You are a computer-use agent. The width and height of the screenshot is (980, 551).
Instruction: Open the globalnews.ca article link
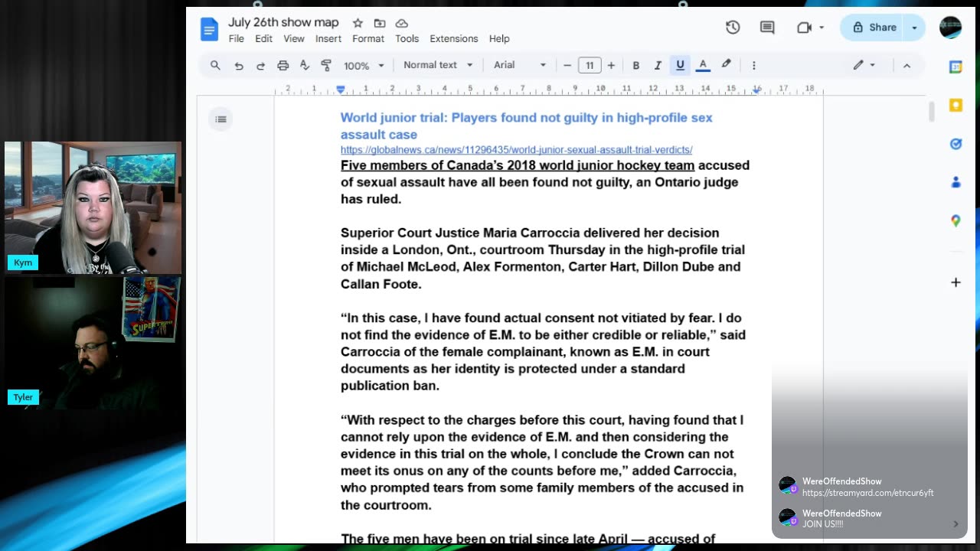pyautogui.click(x=517, y=150)
